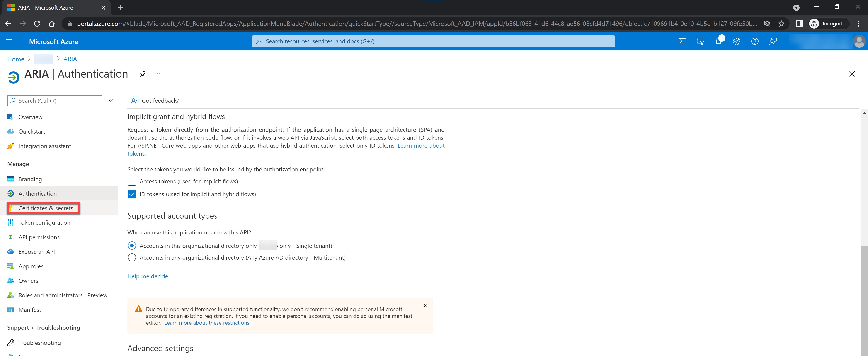Open the notifications bell

point(718,41)
